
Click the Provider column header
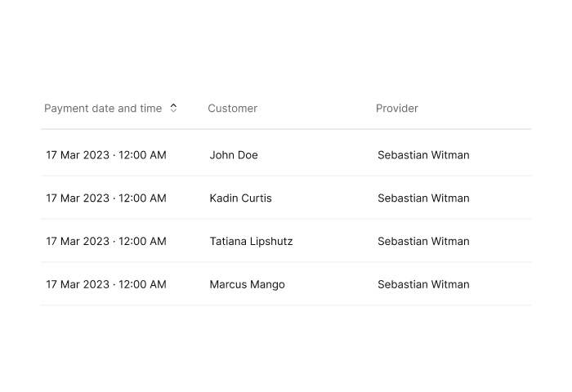click(397, 109)
